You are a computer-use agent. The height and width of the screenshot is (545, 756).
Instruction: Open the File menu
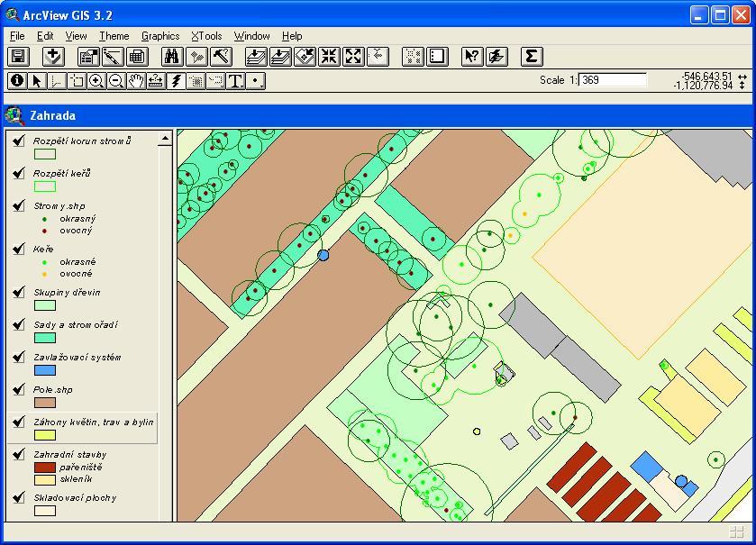pyautogui.click(x=17, y=36)
